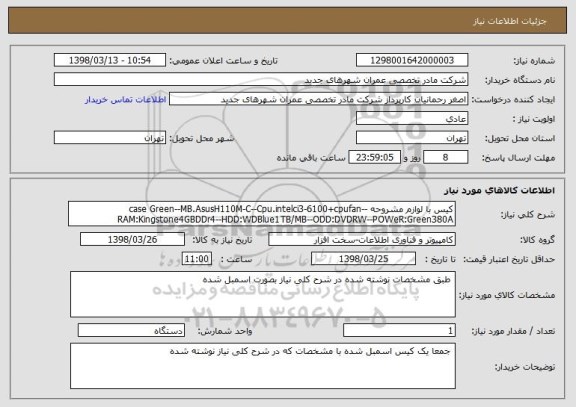Select the unit field showing 'دستگاه'
Viewport: 576px width, 407px height.
pyautogui.click(x=131, y=331)
